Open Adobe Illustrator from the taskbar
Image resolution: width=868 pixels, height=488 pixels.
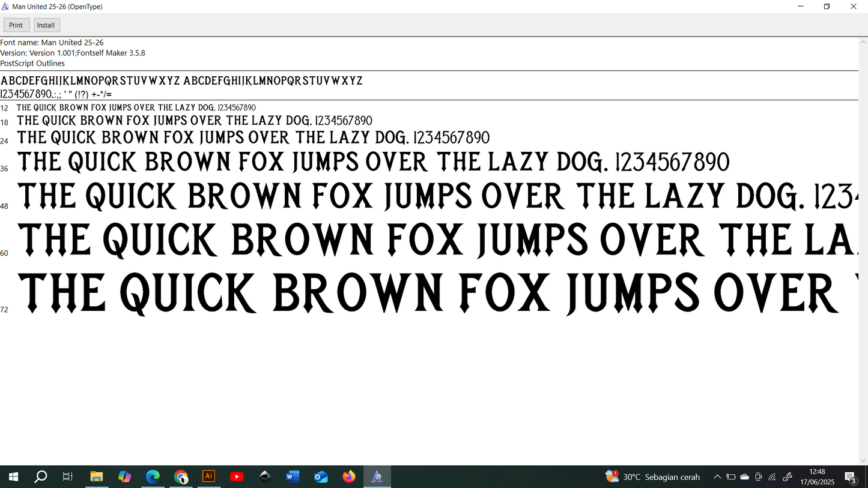208,477
